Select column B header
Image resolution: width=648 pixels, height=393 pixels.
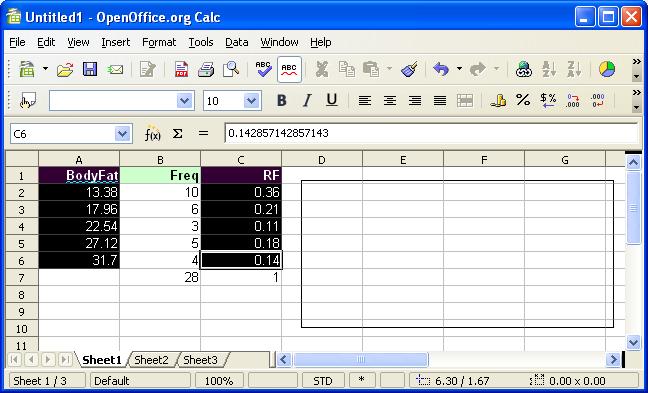coord(160,160)
